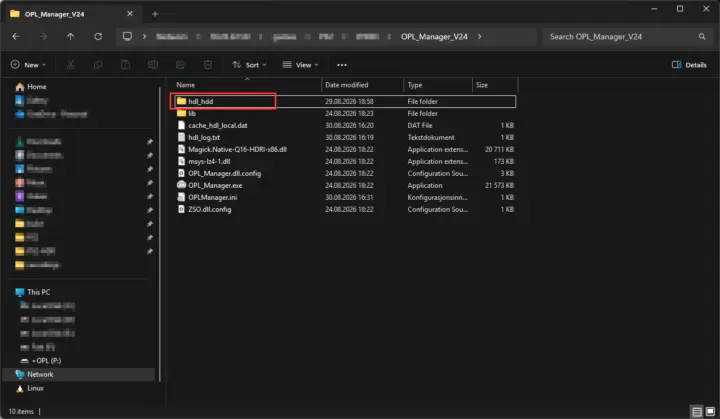Click the Paste clipboard icon
720x419 pixels.
click(125, 65)
